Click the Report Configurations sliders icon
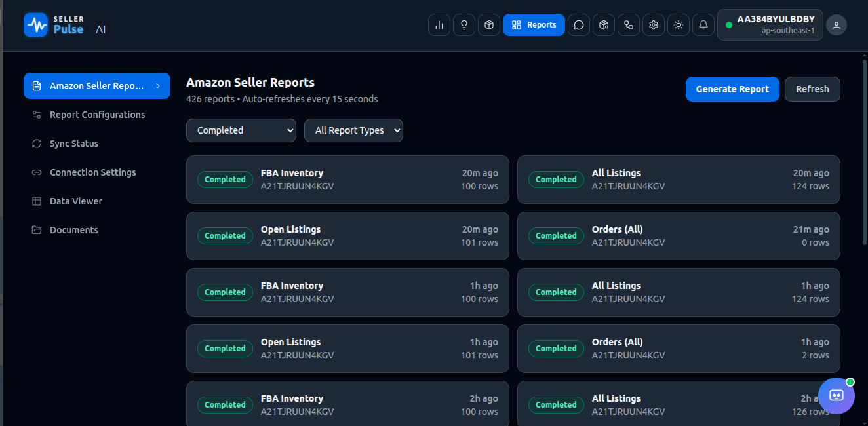This screenshot has width=868, height=426. [37, 115]
